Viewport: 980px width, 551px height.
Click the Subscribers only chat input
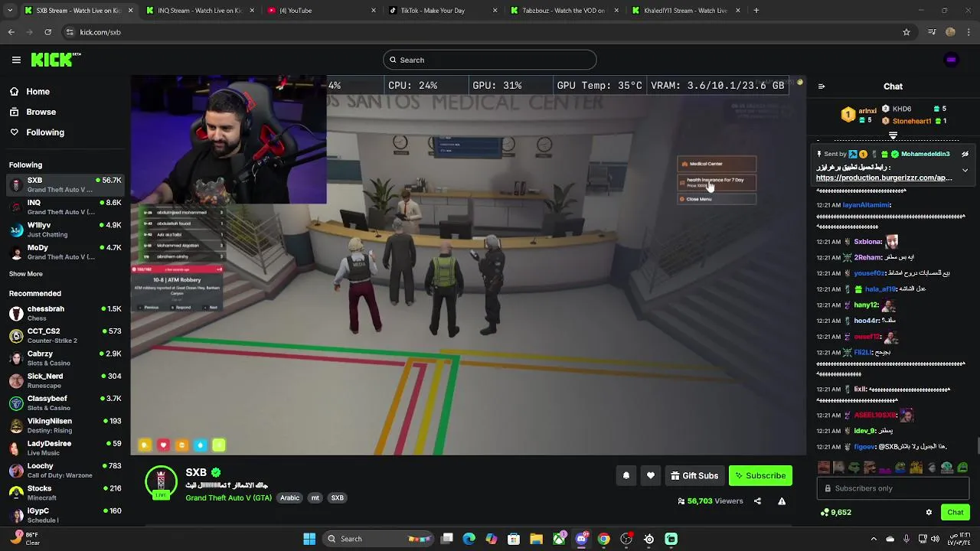coord(893,488)
